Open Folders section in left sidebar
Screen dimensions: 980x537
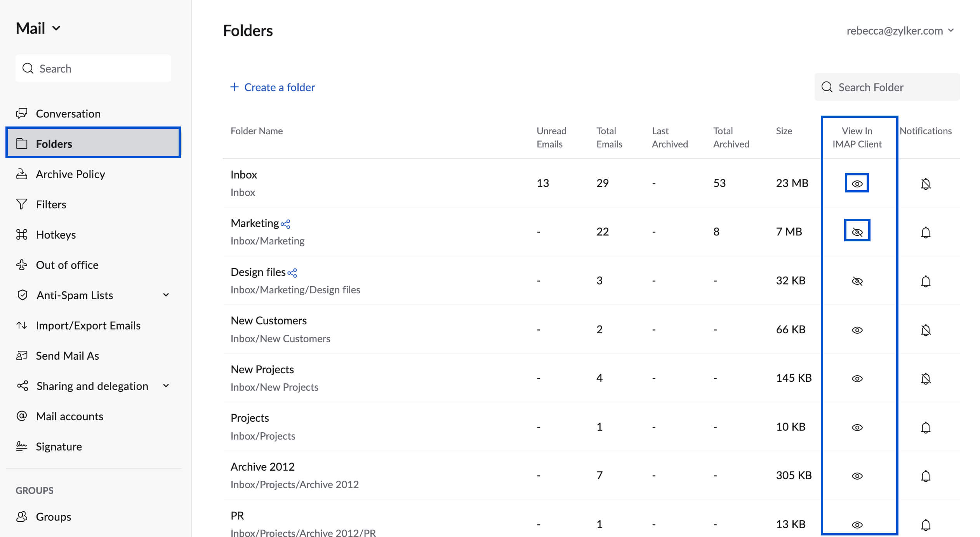93,144
